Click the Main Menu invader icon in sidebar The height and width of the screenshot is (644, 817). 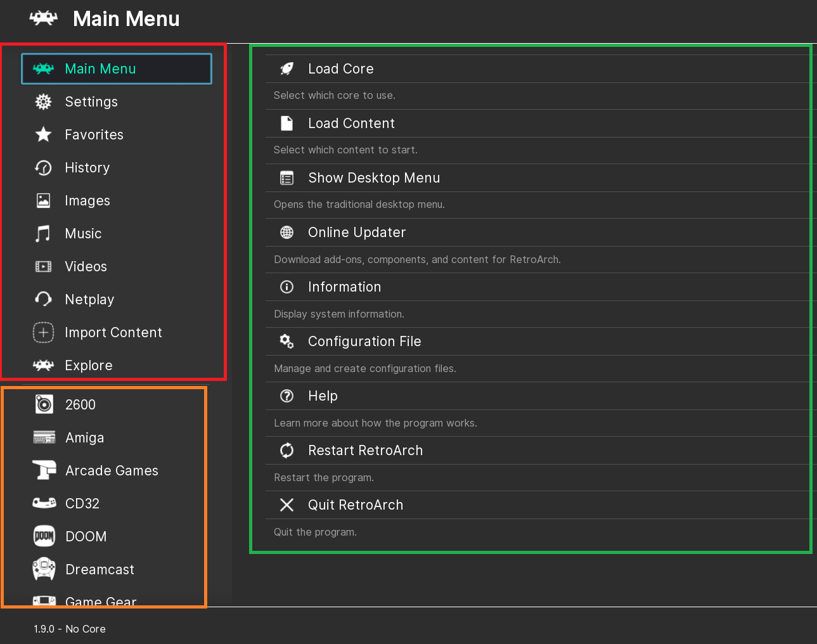pos(43,68)
